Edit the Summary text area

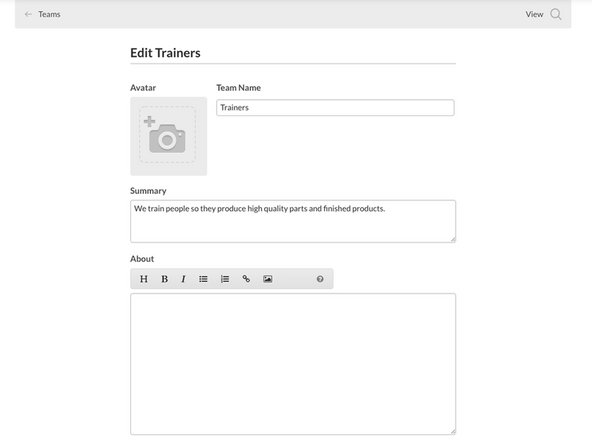tap(293, 221)
